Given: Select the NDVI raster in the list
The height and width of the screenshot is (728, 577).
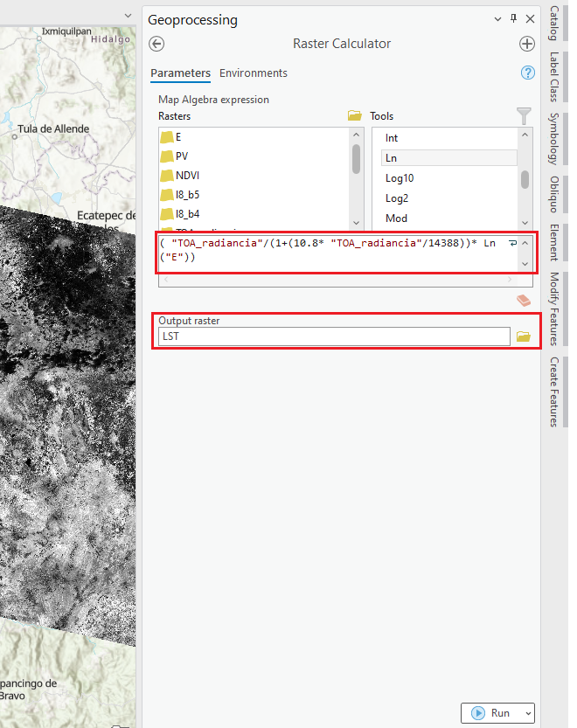Looking at the screenshot, I should coord(187,175).
